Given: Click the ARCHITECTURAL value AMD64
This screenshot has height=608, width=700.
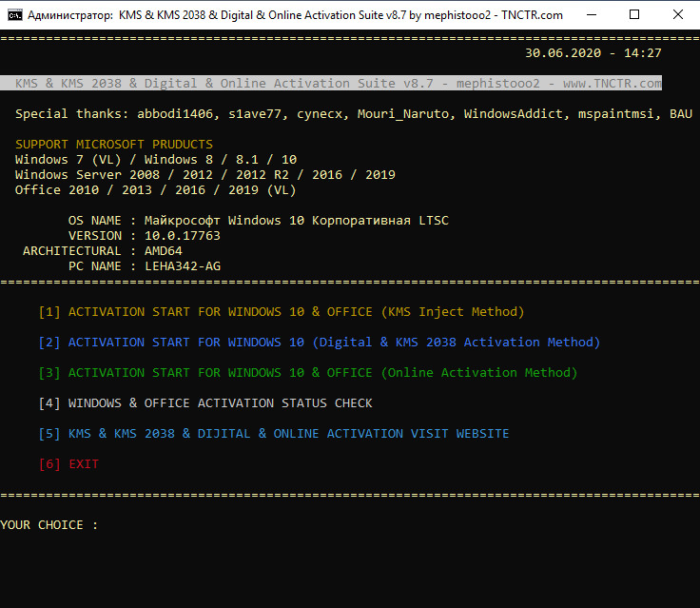Looking at the screenshot, I should click(x=164, y=250).
